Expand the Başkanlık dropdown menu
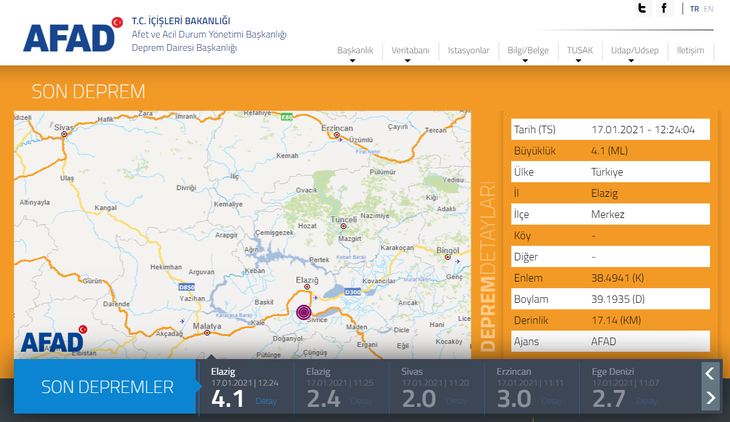 pyautogui.click(x=354, y=50)
